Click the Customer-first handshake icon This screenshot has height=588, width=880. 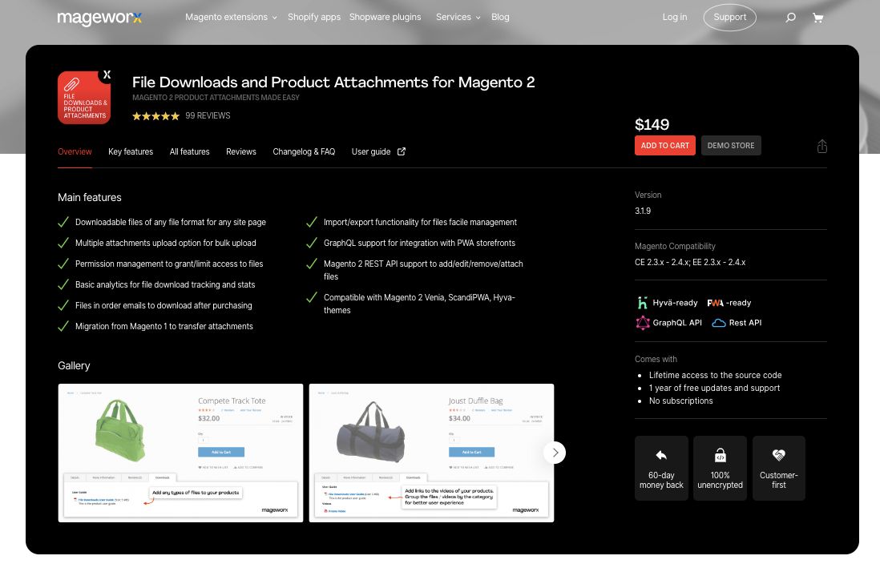pos(778,457)
